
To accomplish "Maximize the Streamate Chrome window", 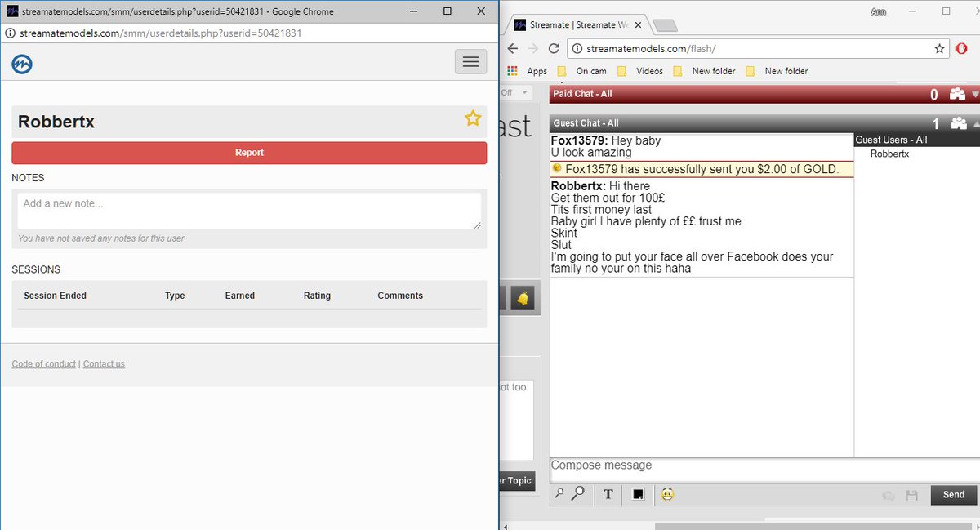I will [946, 11].
